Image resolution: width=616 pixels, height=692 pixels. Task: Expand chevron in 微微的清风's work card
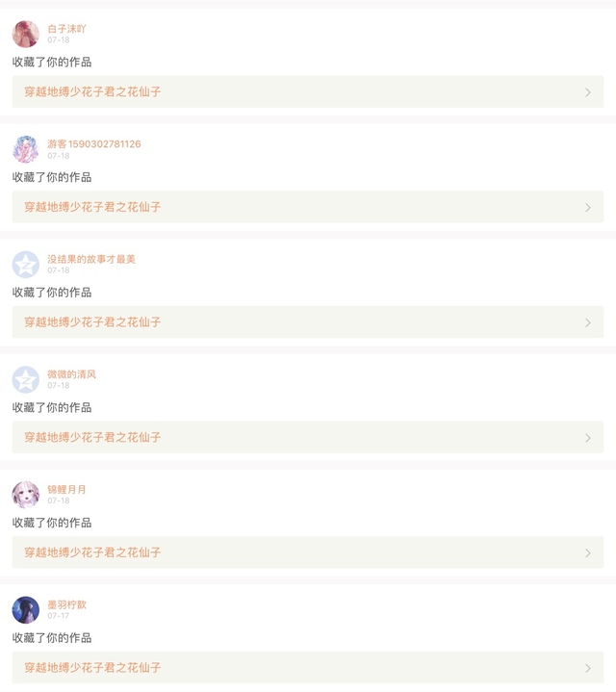[x=588, y=438]
